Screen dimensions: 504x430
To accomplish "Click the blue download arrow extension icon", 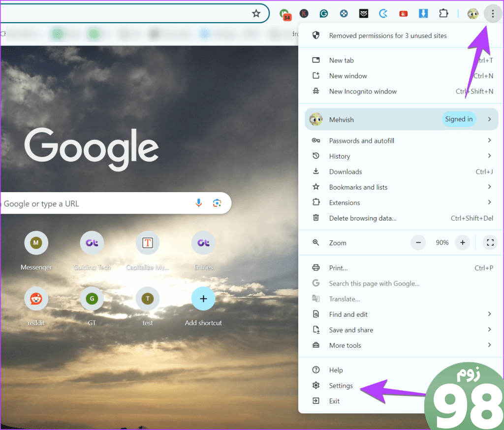I will [423, 13].
